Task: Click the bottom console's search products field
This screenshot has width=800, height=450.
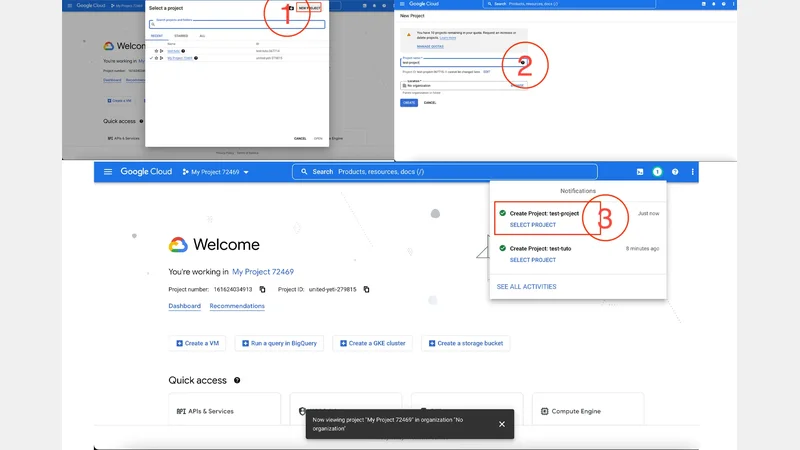Action: coord(444,171)
